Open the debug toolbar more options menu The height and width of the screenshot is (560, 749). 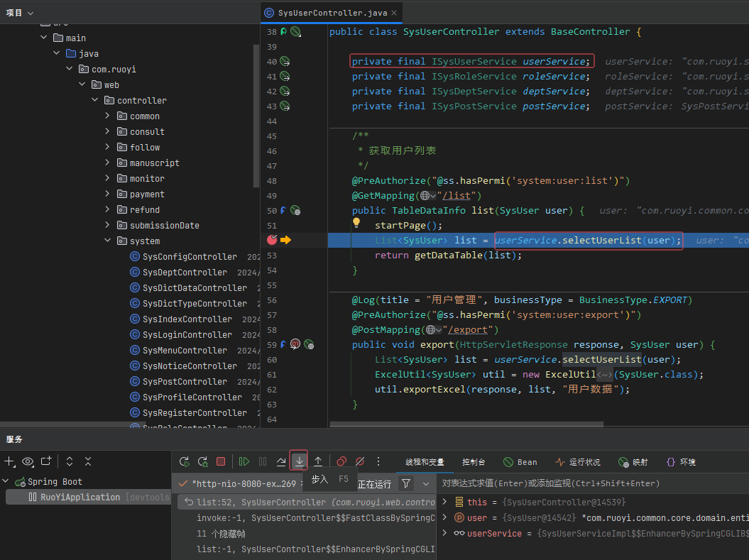(x=378, y=461)
